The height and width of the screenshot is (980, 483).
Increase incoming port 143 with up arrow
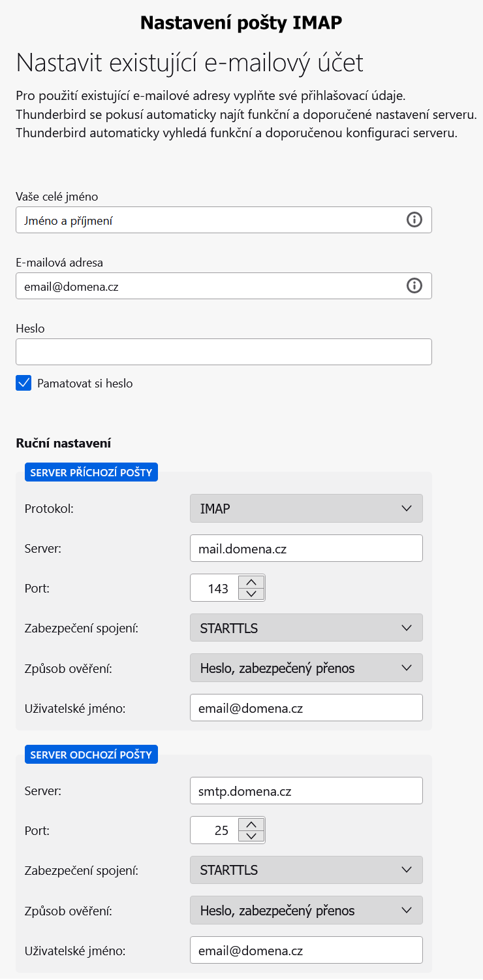point(252,581)
